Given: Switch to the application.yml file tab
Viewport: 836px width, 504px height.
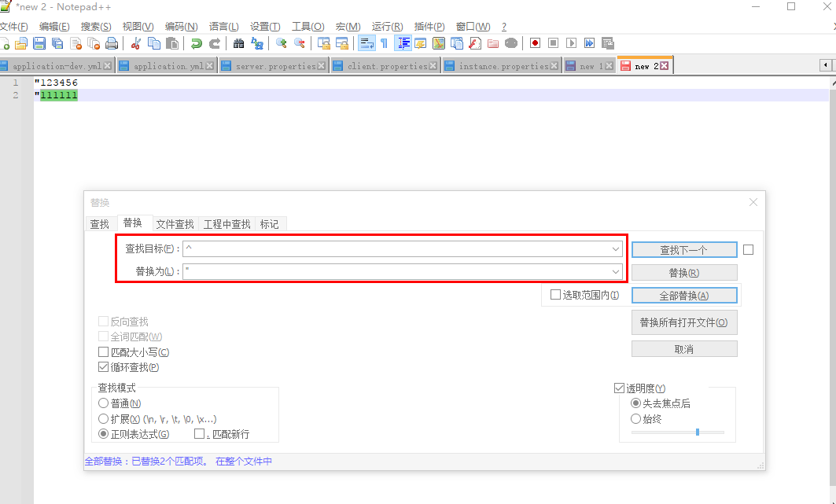Looking at the screenshot, I should (168, 66).
